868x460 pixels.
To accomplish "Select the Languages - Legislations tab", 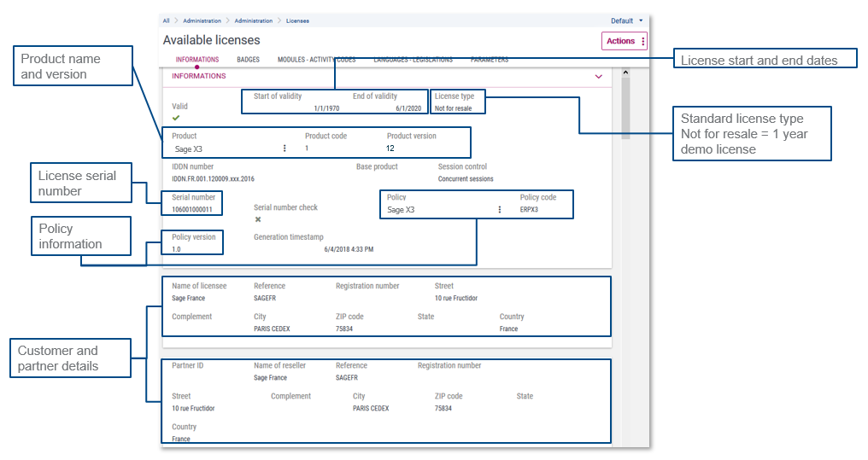I will [413, 60].
